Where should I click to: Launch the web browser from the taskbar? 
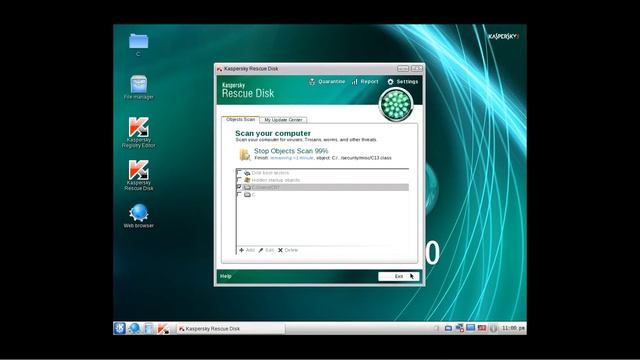tap(134, 328)
